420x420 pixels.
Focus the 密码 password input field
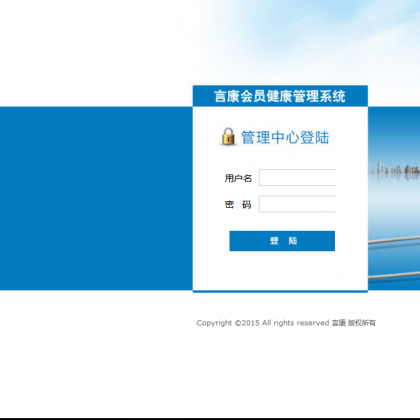[297, 204]
